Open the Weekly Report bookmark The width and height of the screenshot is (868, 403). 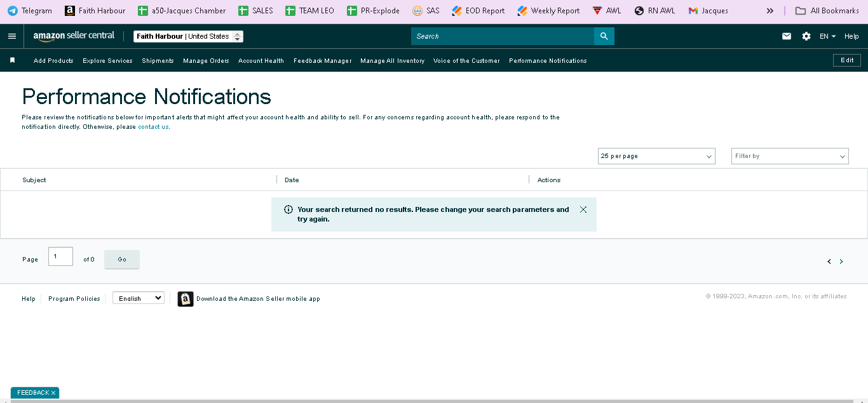click(548, 11)
